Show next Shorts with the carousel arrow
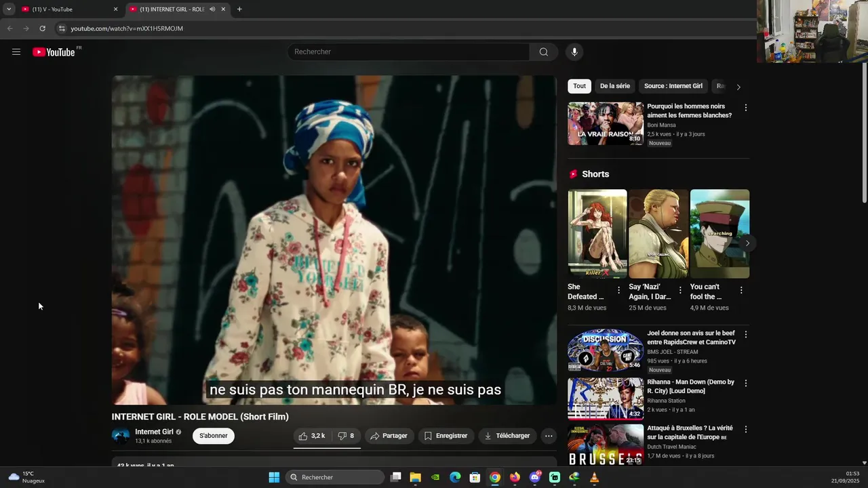 click(x=747, y=243)
